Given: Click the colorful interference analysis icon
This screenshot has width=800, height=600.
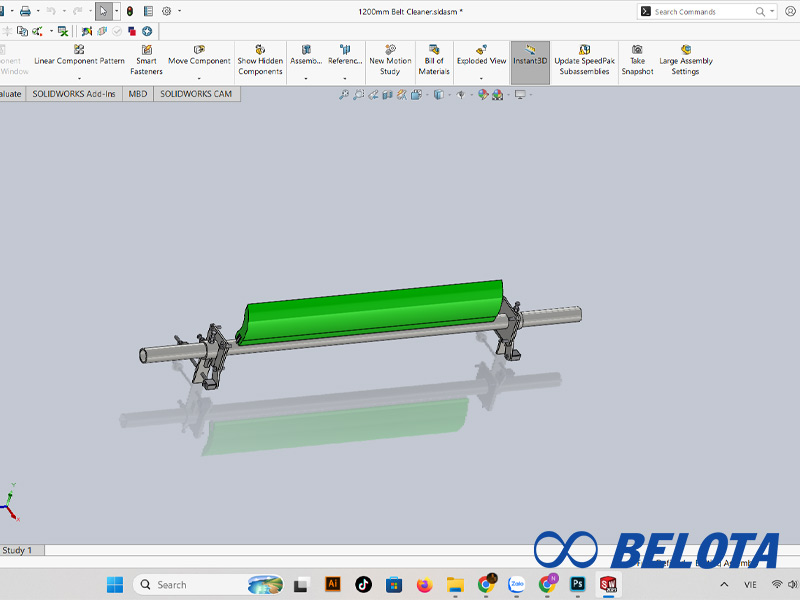Looking at the screenshot, I should tap(87, 32).
